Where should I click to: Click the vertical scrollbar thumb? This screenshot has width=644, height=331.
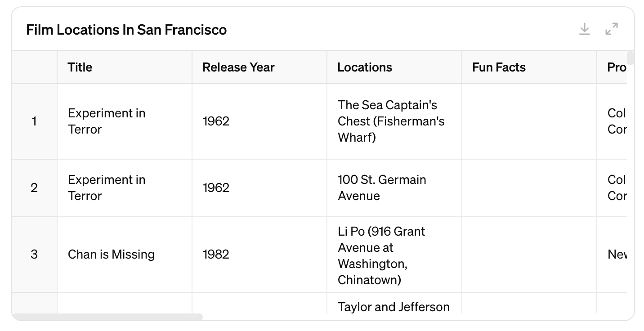pyautogui.click(x=631, y=58)
